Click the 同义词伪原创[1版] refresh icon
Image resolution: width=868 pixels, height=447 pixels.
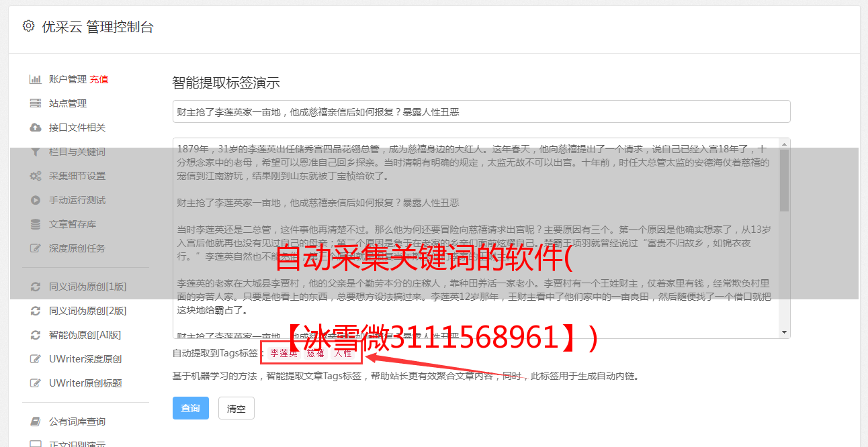36,287
